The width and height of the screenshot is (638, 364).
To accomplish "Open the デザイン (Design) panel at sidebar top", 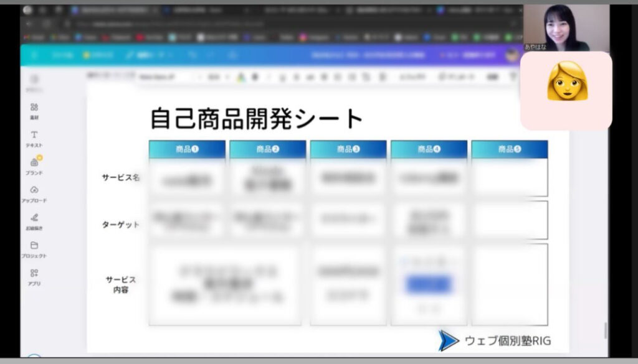I will pyautogui.click(x=34, y=82).
